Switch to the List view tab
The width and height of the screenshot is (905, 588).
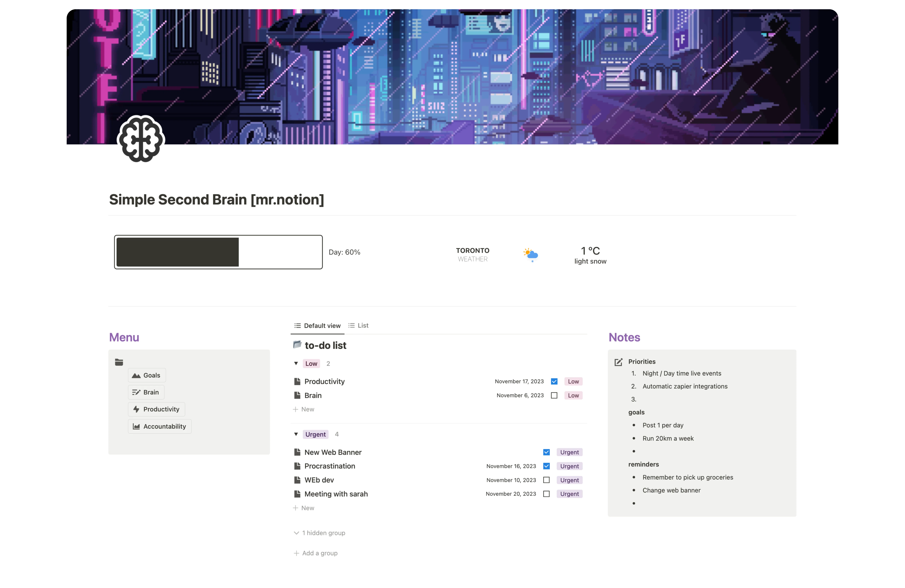(359, 325)
